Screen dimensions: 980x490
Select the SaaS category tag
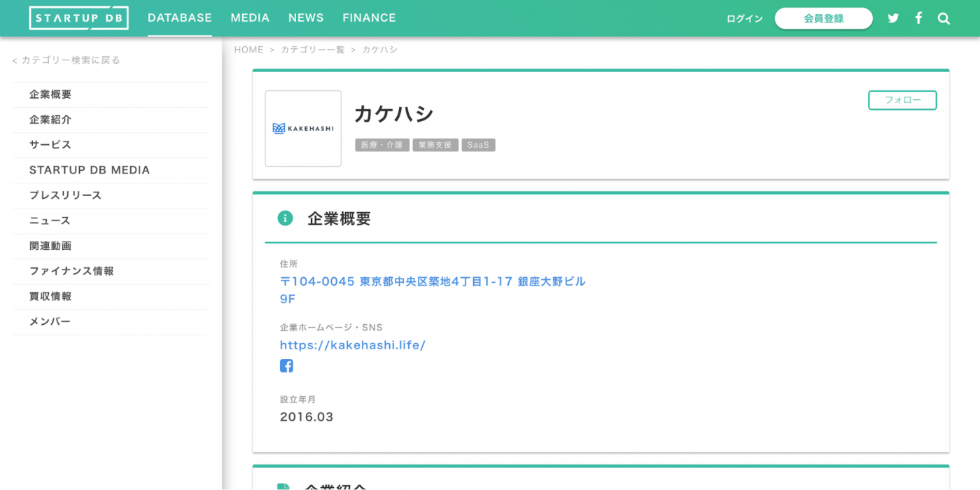pos(478,145)
